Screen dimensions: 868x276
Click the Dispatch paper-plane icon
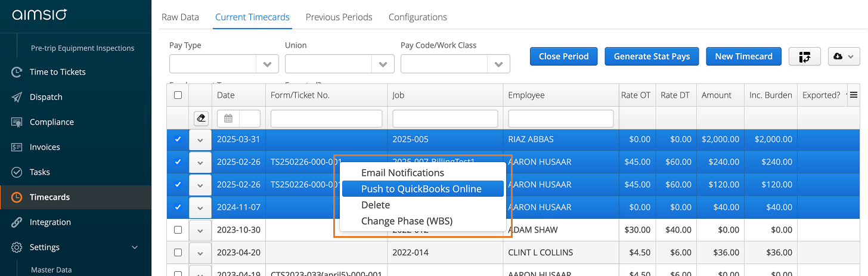click(x=17, y=97)
